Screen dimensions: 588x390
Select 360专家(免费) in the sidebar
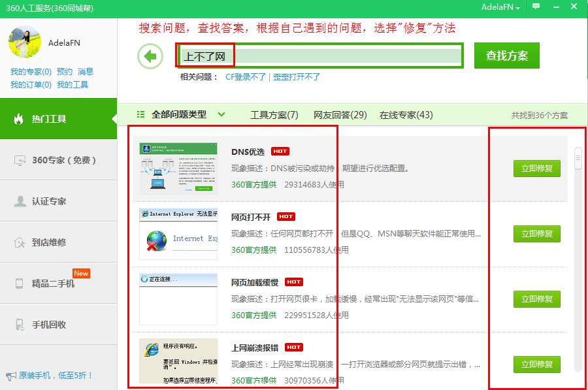(59, 160)
